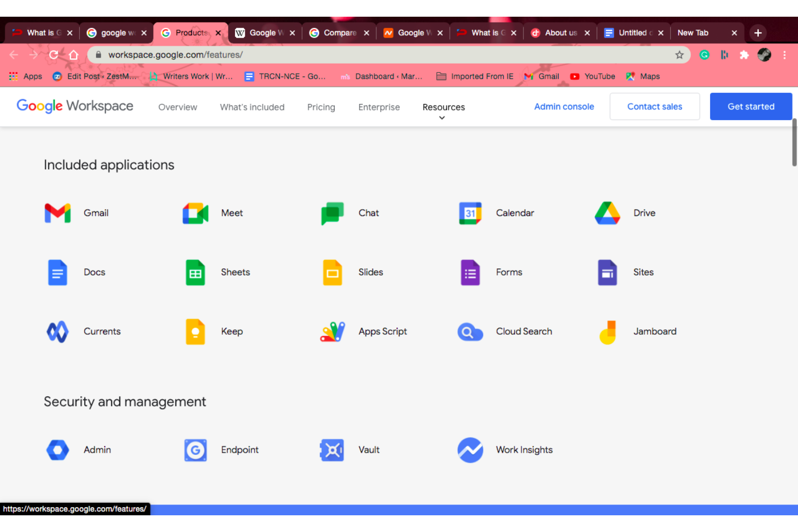Click the Google Chat icon
Screen dimensions: 798x532
[332, 213]
